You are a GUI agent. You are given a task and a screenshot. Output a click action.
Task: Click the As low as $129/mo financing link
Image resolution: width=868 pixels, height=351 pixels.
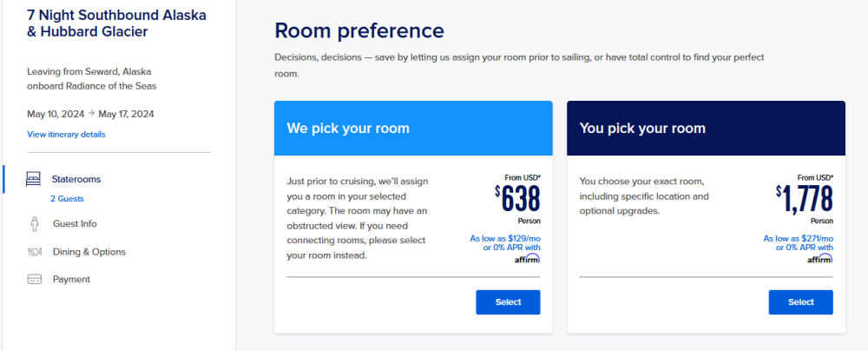pyautogui.click(x=505, y=243)
